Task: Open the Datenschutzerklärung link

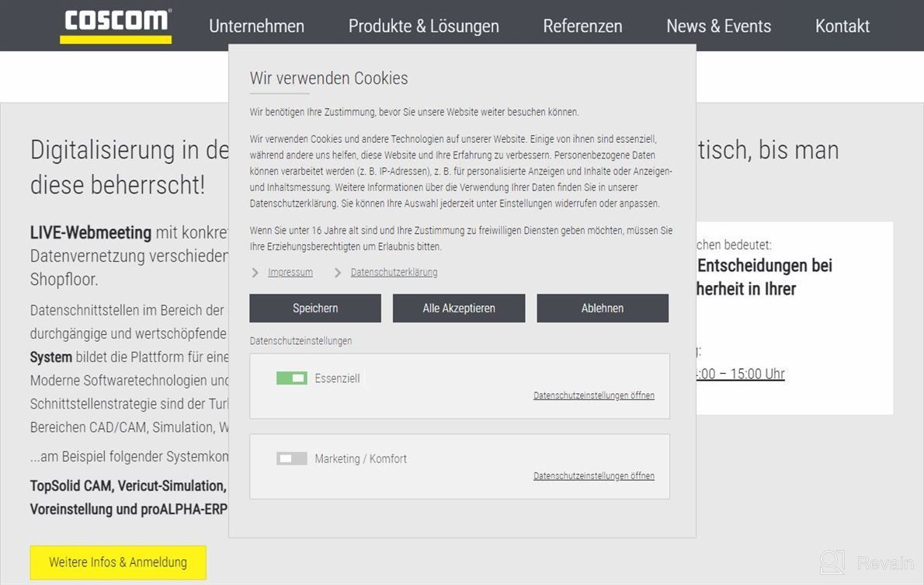Action: click(x=394, y=273)
